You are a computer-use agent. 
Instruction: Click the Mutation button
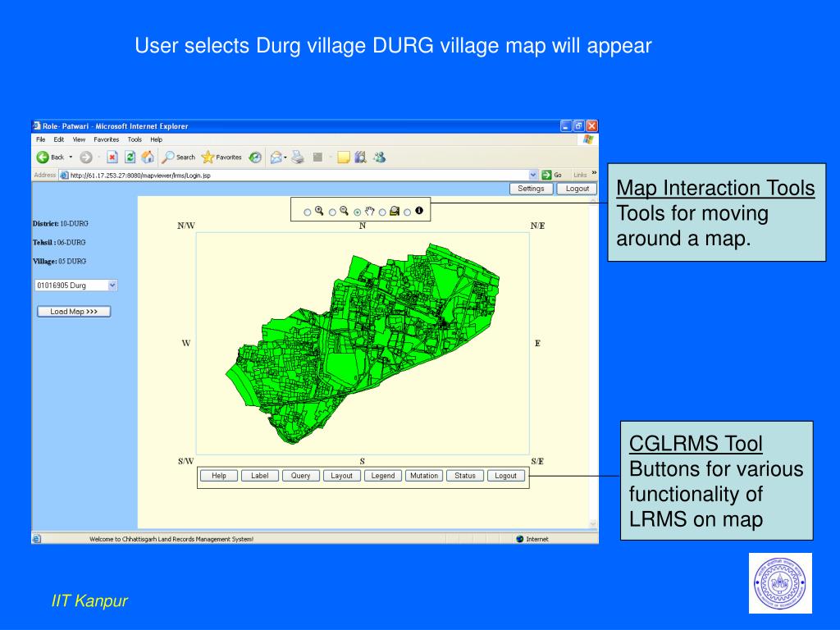424,476
